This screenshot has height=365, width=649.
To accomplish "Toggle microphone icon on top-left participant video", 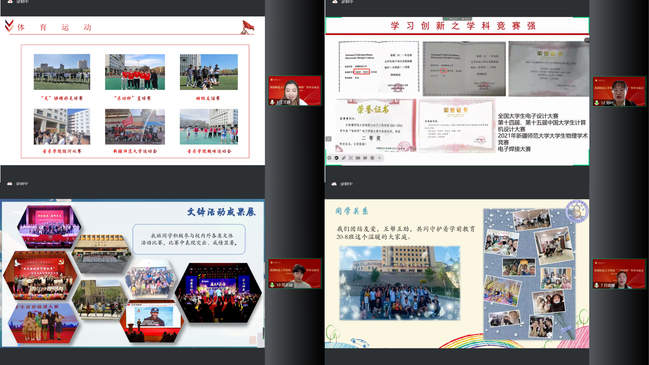I will [x=272, y=102].
